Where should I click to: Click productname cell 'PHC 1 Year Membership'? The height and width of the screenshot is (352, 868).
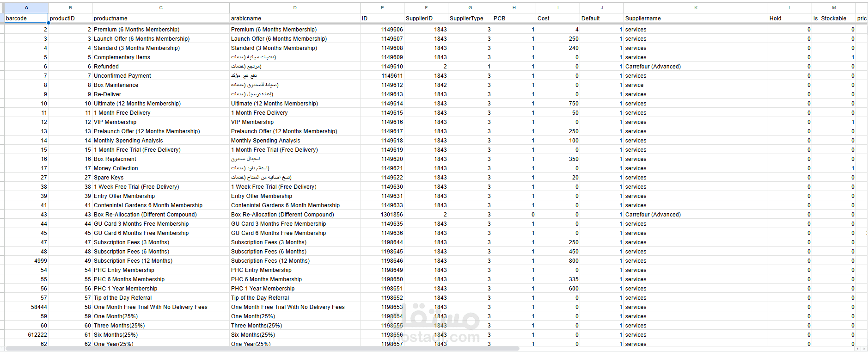161,289
